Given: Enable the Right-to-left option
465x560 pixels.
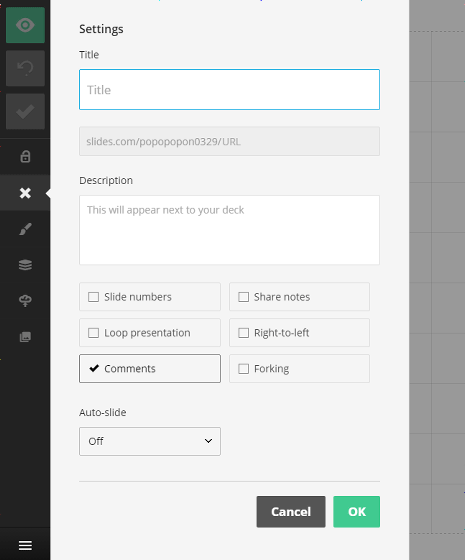Looking at the screenshot, I should (x=299, y=332).
